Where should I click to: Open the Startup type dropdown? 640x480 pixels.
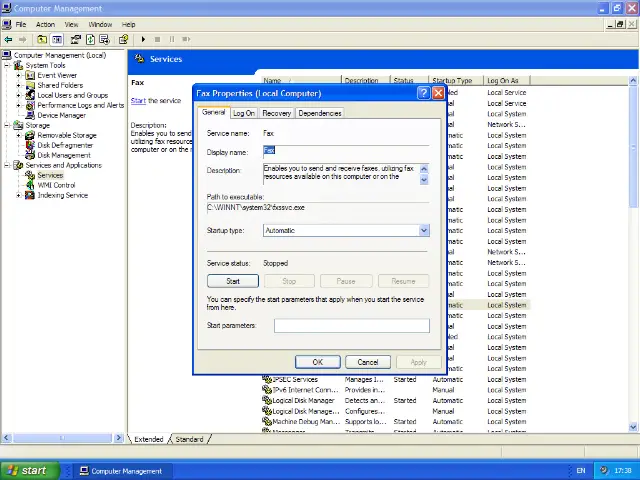click(x=424, y=231)
